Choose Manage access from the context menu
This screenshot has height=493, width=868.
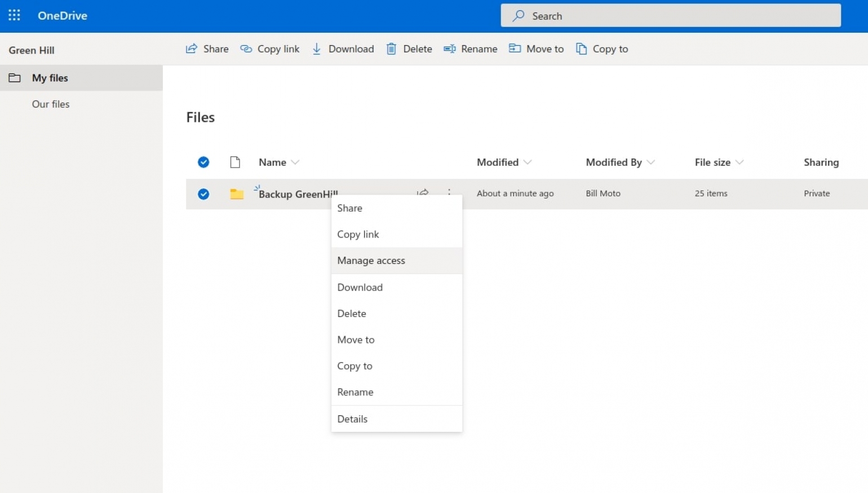coord(371,260)
